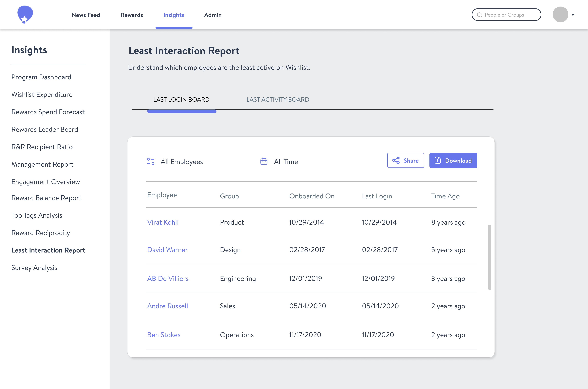Switch to Last Login Board tab
The image size is (588, 389).
pos(181,99)
